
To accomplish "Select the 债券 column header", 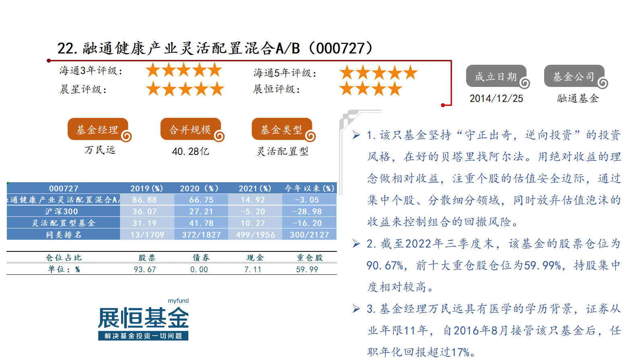I will (201, 258).
